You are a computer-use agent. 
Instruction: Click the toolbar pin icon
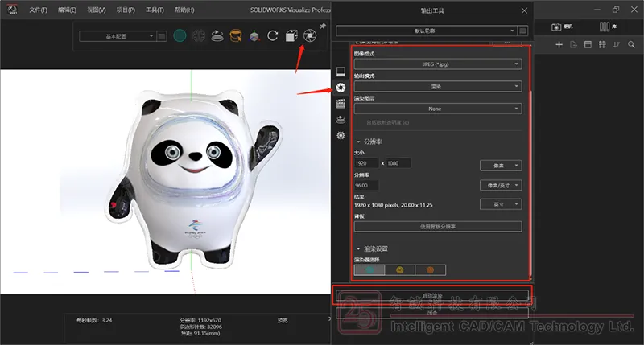click(323, 27)
